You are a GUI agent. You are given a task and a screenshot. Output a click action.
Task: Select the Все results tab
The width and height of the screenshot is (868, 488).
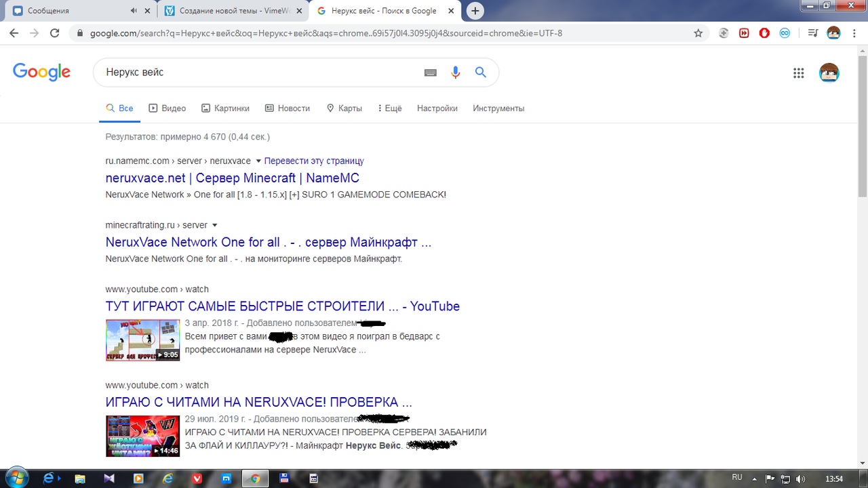[x=119, y=108]
